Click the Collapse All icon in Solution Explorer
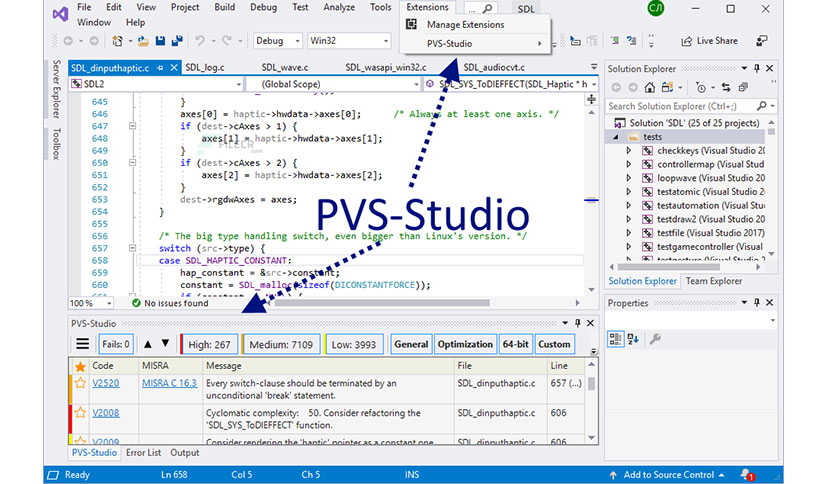 [743, 87]
